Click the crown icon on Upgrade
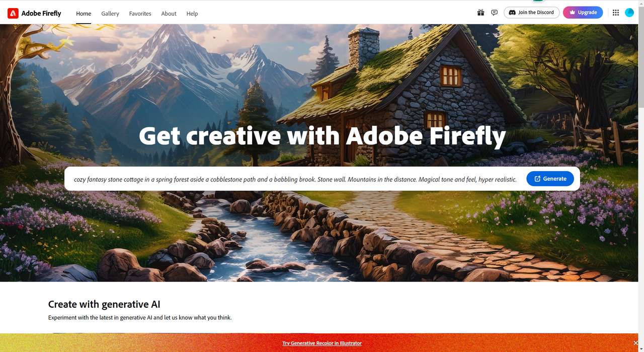The image size is (644, 352). 572,13
